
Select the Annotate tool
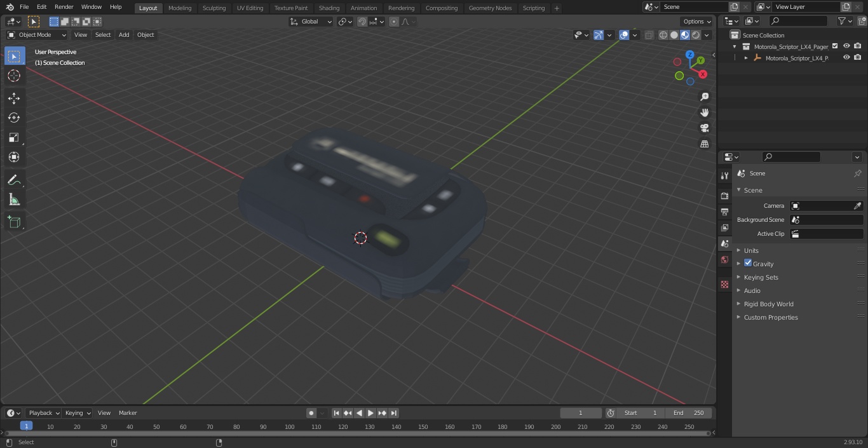pos(14,180)
